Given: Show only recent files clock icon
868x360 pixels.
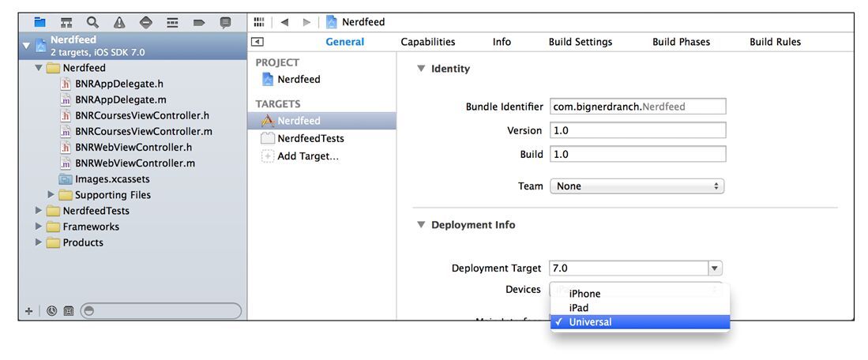Looking at the screenshot, I should [x=52, y=311].
